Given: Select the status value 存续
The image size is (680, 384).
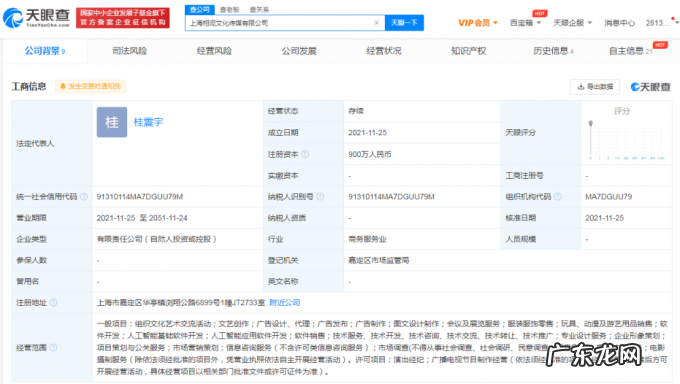Looking at the screenshot, I should (x=356, y=111).
